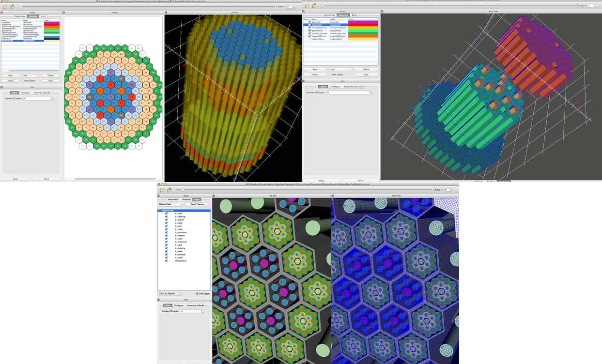
Task: Collapse Material Sets tree root in bottom window
Action: pos(159,211)
